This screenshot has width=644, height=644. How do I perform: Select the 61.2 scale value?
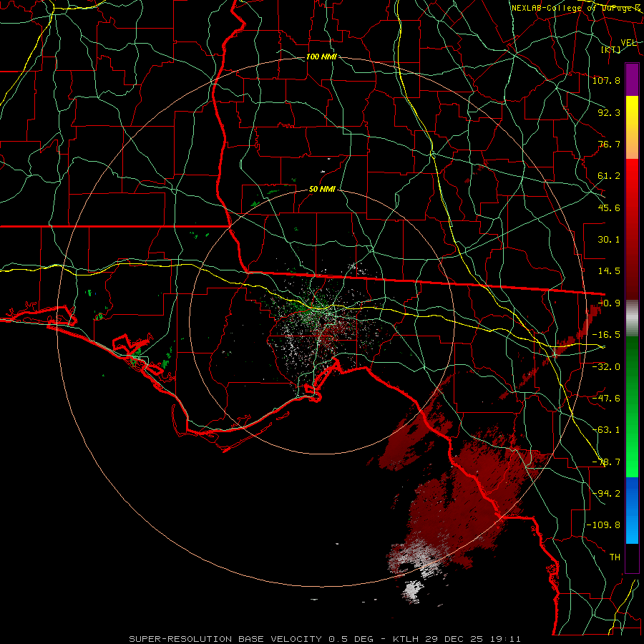[609, 176]
